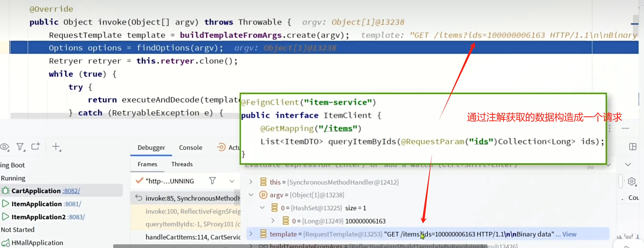Open the thread selector dropdown arrow
Viewport: 644px width, 248px height.
tap(232, 181)
